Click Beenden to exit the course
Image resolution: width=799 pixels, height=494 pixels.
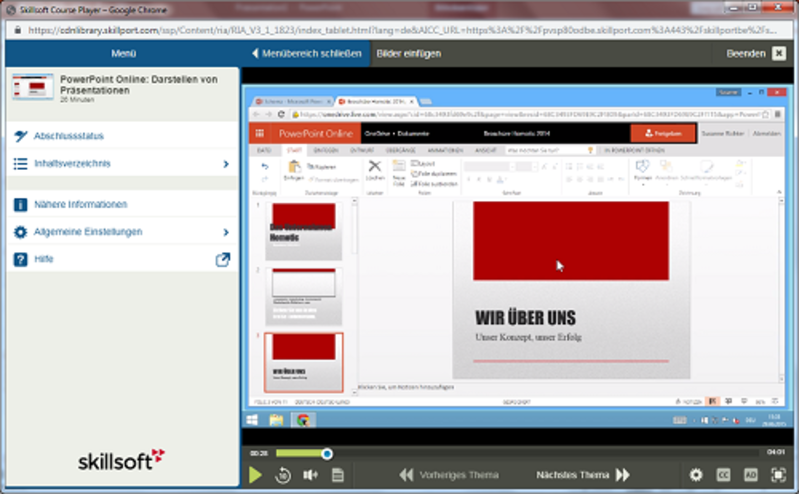point(746,54)
